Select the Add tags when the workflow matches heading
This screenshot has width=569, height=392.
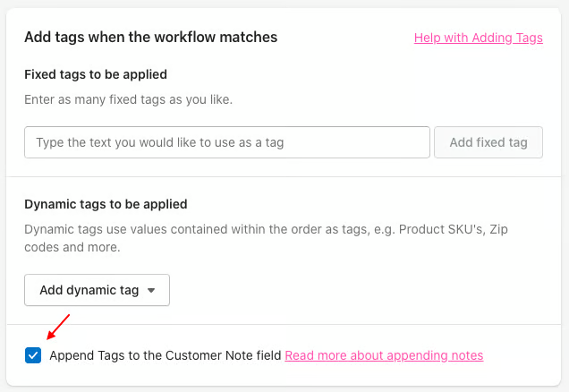151,37
